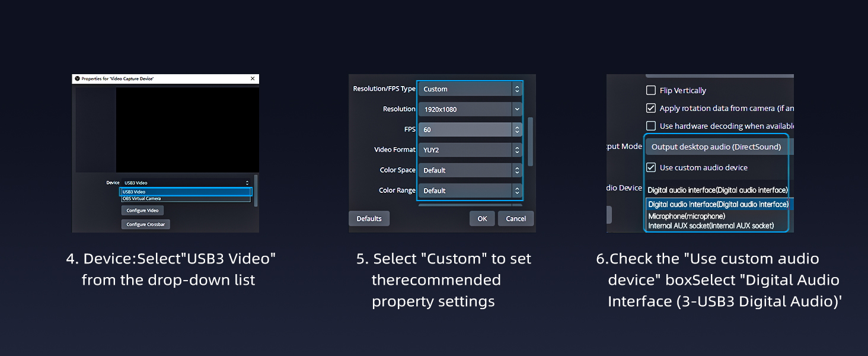Viewport: 868px width, 356px height.
Task: Click the OBS icon in Properties title bar
Action: (76, 79)
